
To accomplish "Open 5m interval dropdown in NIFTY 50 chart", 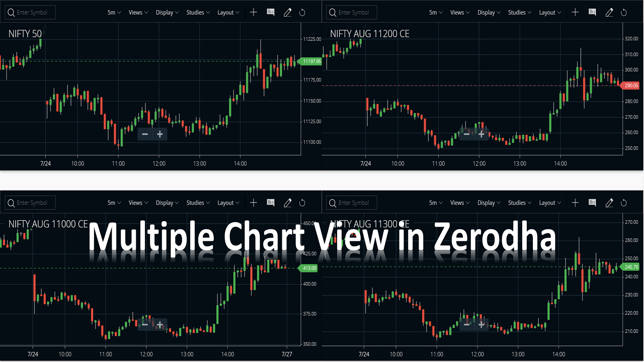I will tap(114, 13).
